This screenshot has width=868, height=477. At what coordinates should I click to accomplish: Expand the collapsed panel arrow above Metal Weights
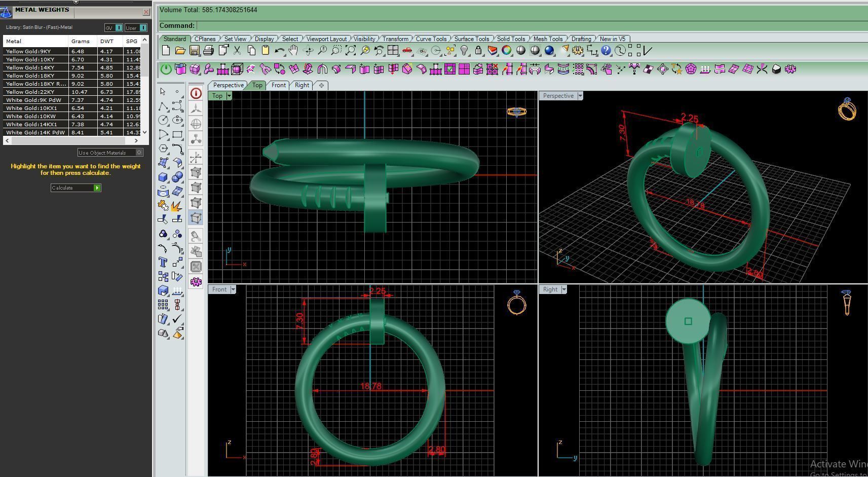pyautogui.click(x=76, y=2)
